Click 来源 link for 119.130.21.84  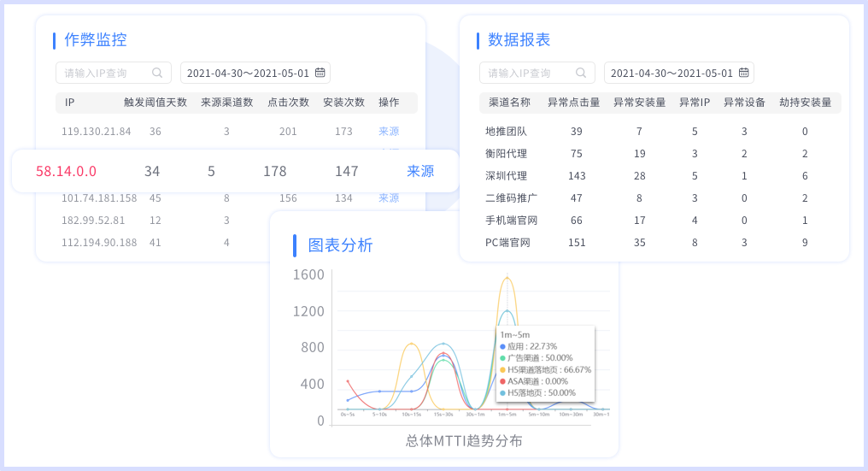(x=389, y=132)
